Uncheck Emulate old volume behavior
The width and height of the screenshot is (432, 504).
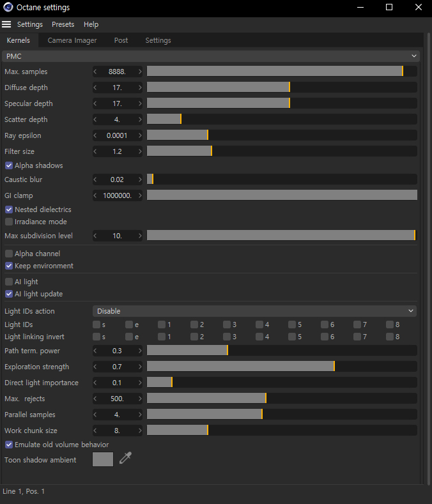point(9,445)
